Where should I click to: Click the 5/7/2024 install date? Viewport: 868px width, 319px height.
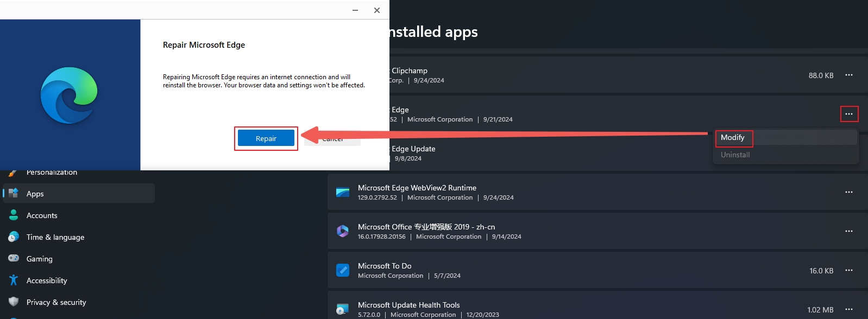pyautogui.click(x=447, y=276)
